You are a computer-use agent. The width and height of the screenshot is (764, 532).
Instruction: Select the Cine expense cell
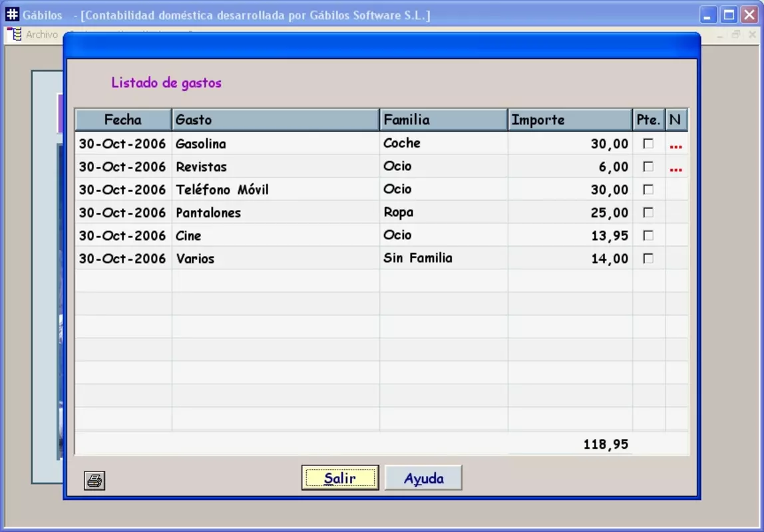coord(276,235)
